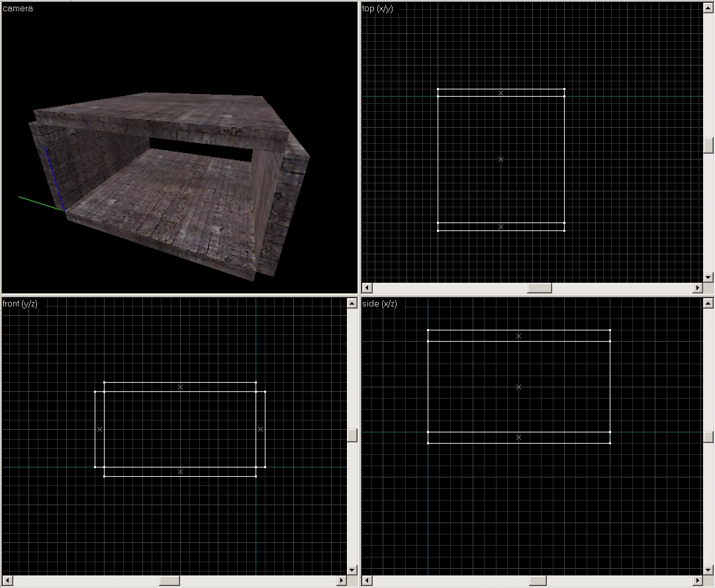
Task: Select the ceiling brush handle in side view
Action: coord(518,336)
